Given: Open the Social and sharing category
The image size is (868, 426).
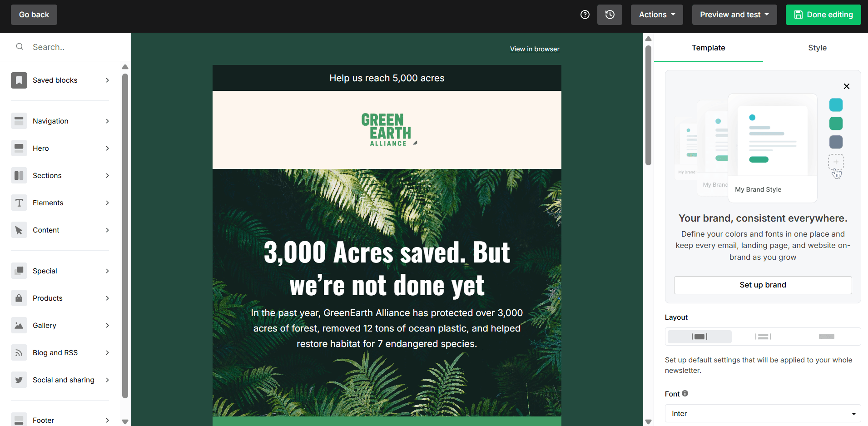Looking at the screenshot, I should (61, 380).
